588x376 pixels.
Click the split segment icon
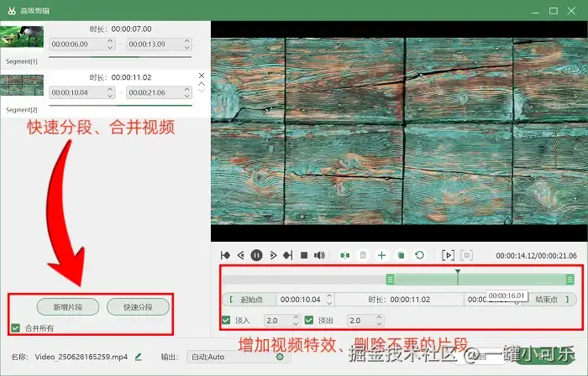pyautogui.click(x=345, y=255)
